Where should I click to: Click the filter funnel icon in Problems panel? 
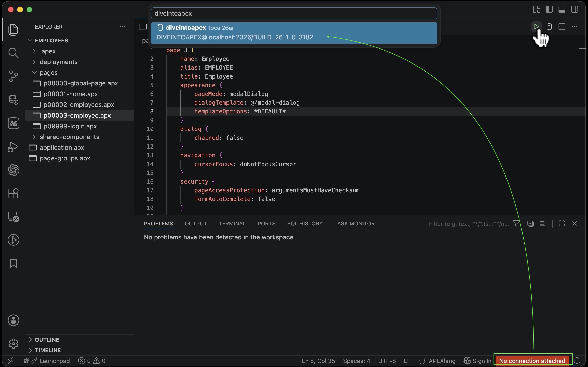(x=516, y=224)
